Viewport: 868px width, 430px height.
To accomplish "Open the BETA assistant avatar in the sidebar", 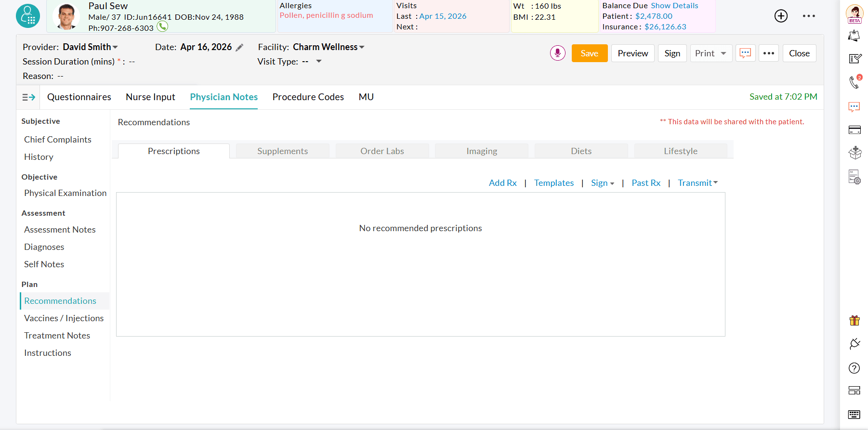I will pos(855,14).
